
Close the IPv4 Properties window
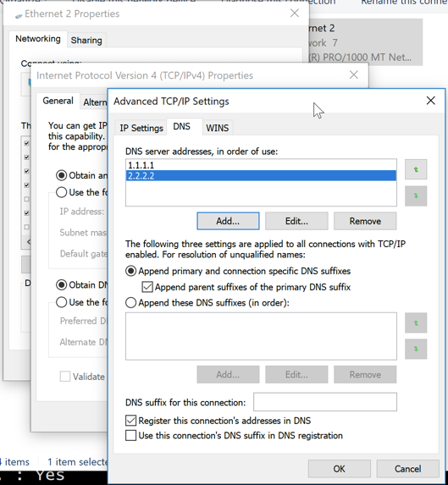[354, 74]
